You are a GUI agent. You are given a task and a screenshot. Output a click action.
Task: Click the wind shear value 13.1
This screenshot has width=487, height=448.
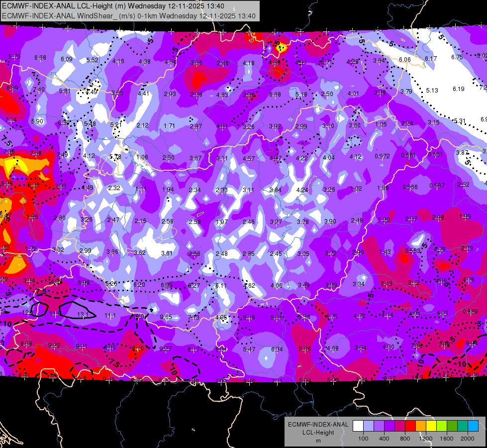pyautogui.click(x=83, y=315)
